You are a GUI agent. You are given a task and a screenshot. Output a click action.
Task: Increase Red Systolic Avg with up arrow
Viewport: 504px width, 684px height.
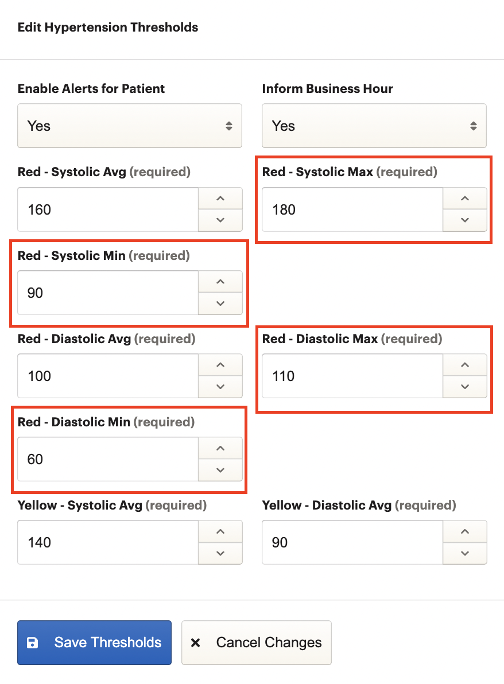(x=220, y=199)
